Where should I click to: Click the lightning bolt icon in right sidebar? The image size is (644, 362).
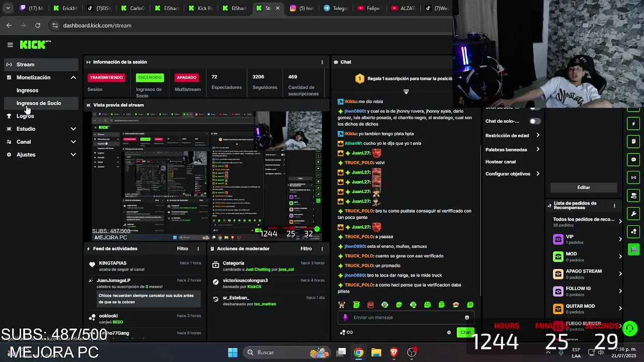click(633, 124)
